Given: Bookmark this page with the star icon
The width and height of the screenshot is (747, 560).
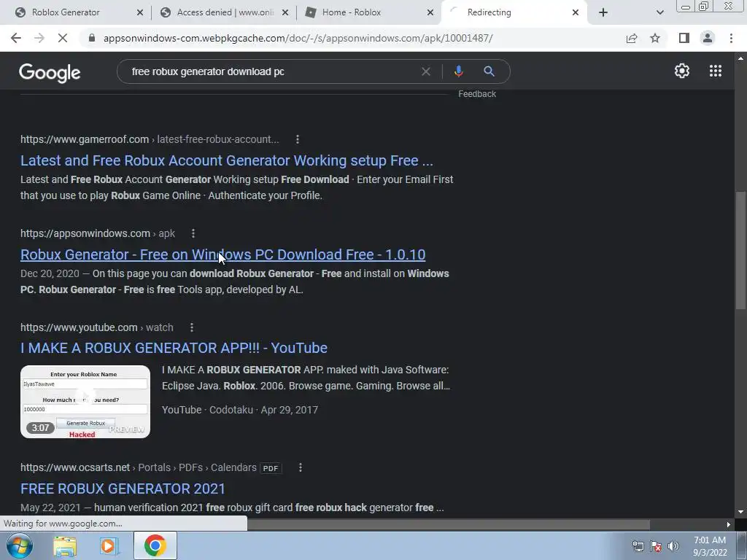Looking at the screenshot, I should click(x=655, y=38).
